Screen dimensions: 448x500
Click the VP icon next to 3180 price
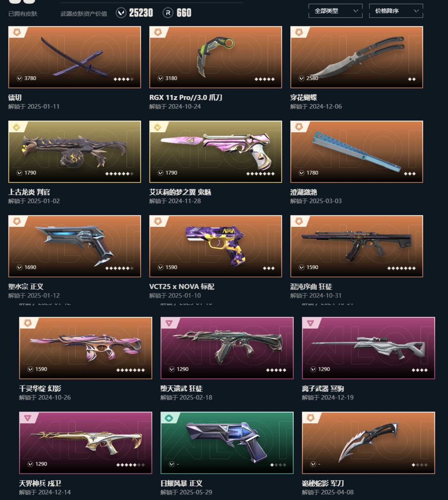click(x=161, y=78)
